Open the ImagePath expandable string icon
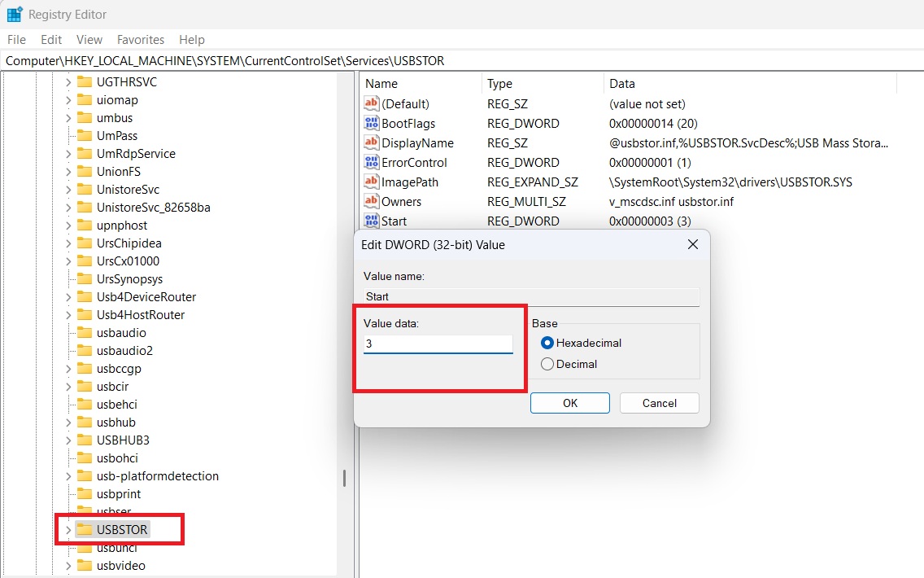 pyautogui.click(x=373, y=182)
